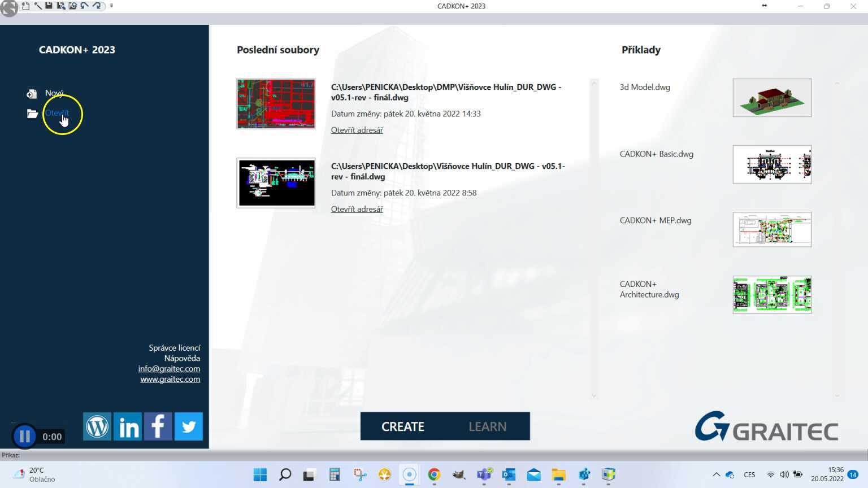The width and height of the screenshot is (868, 488).
Task: Open the LinkedIn social icon
Action: point(128,426)
